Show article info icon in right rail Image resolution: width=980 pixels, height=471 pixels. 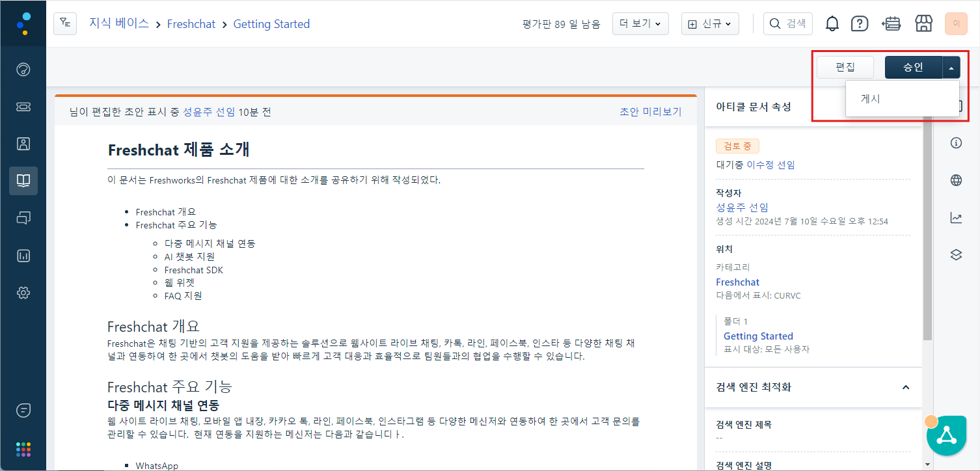click(956, 143)
